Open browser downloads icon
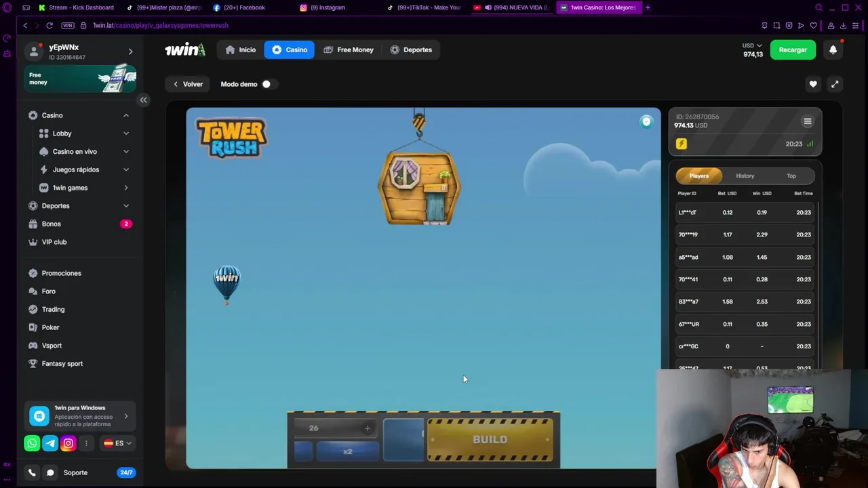Screen dimensions: 868x488 tap(843, 26)
